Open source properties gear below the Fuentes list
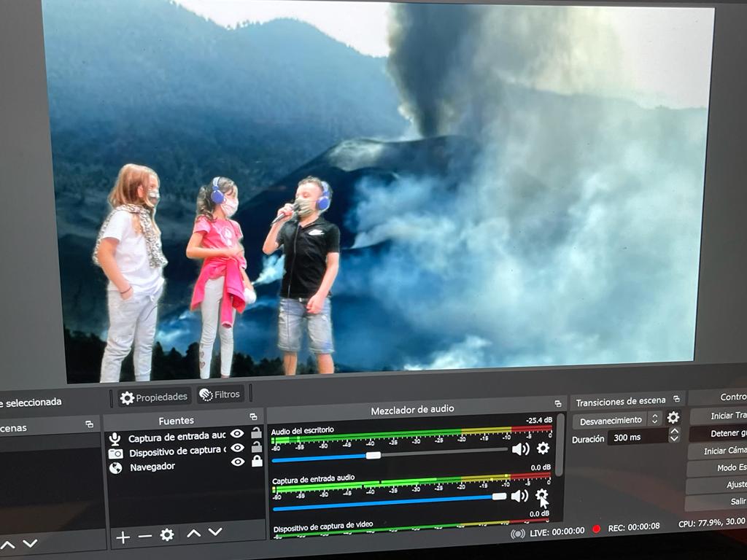The image size is (747, 560). coord(167,535)
